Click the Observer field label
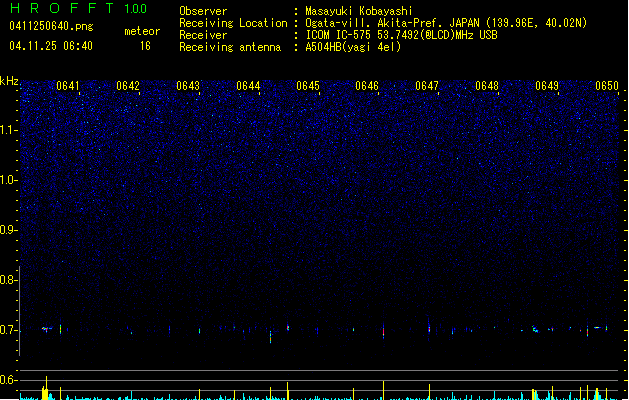Image resolution: width=629 pixels, height=400 pixels. pyautogui.click(x=203, y=11)
